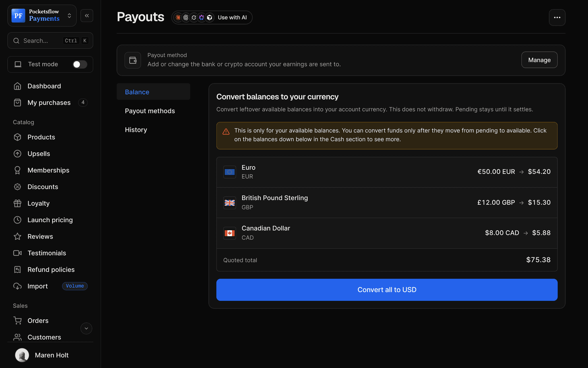Screen dimensions: 588x368
Task: Open the Pocketsflow Payments workspace switcher
Action: pos(42,16)
